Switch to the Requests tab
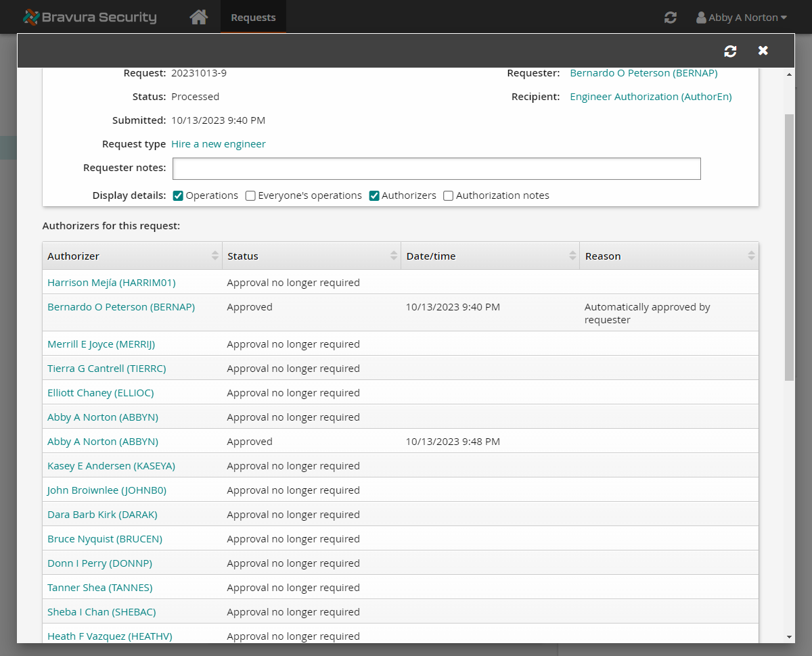Viewport: 812px width, 656px height. click(x=253, y=17)
